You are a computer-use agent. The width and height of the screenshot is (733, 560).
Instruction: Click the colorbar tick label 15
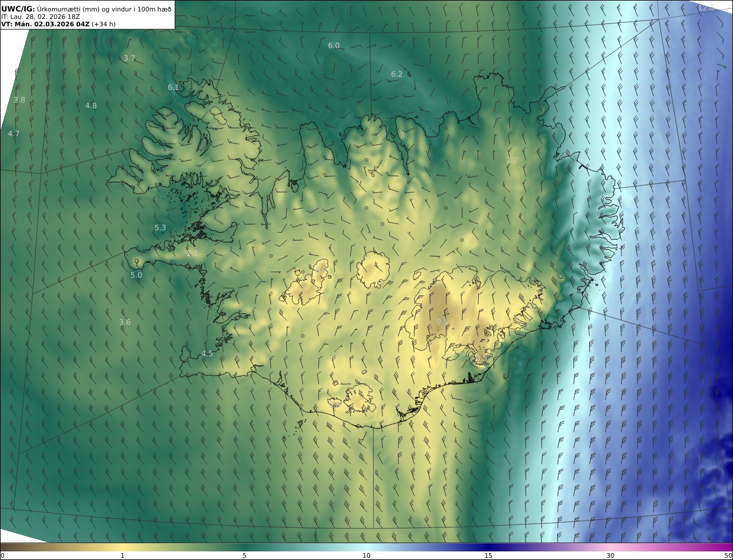tap(488, 555)
